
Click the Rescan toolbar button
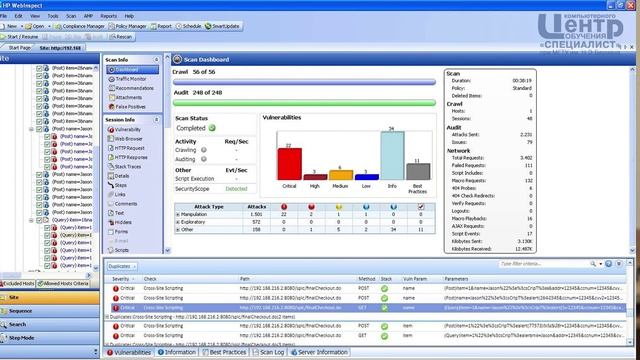[121, 37]
